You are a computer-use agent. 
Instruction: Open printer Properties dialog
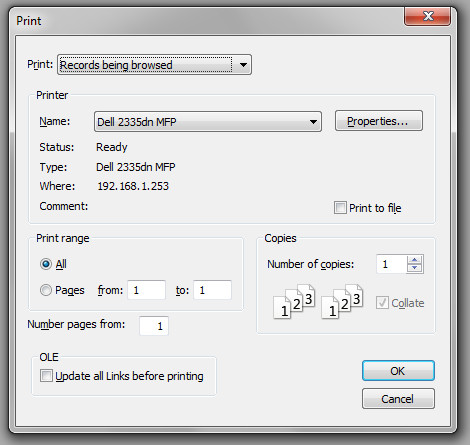(379, 121)
